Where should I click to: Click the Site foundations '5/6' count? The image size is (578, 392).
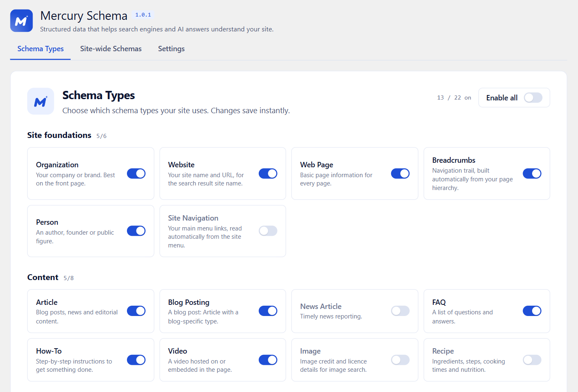[x=101, y=136]
